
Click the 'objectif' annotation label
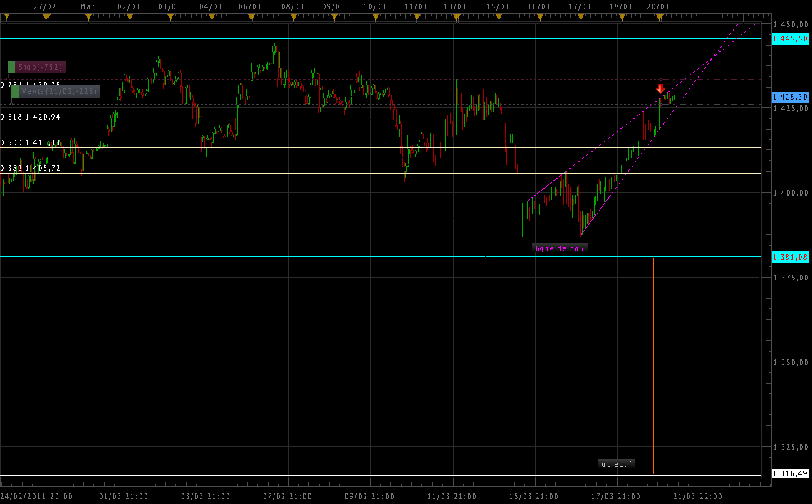pyautogui.click(x=616, y=464)
